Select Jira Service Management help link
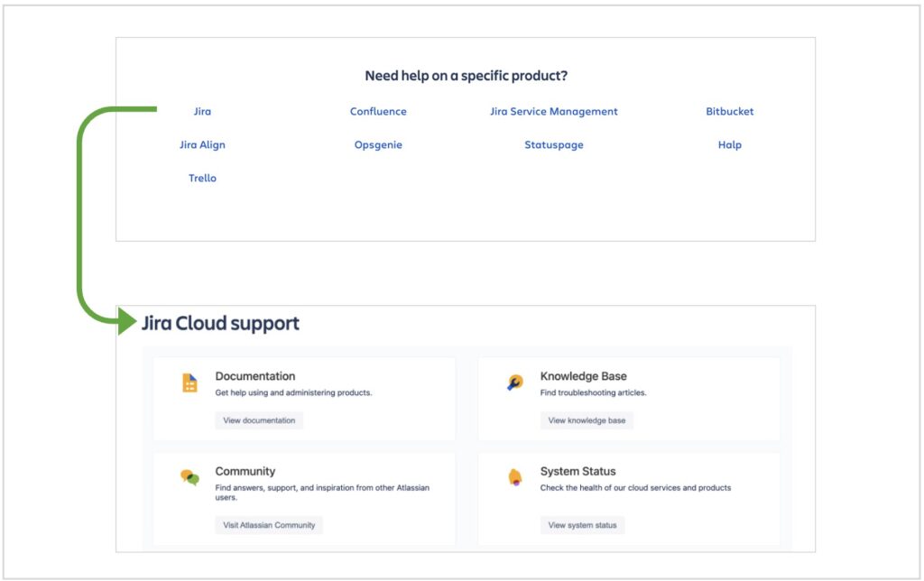The width and height of the screenshot is (924, 581). click(554, 111)
